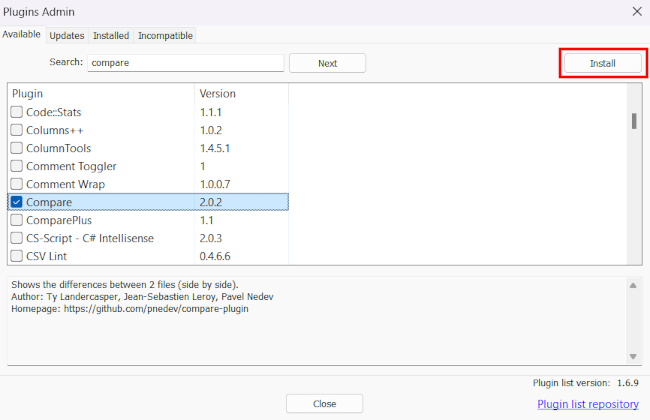The width and height of the screenshot is (650, 420).
Task: Tick the CSV Lint checkbox
Action: [x=17, y=256]
